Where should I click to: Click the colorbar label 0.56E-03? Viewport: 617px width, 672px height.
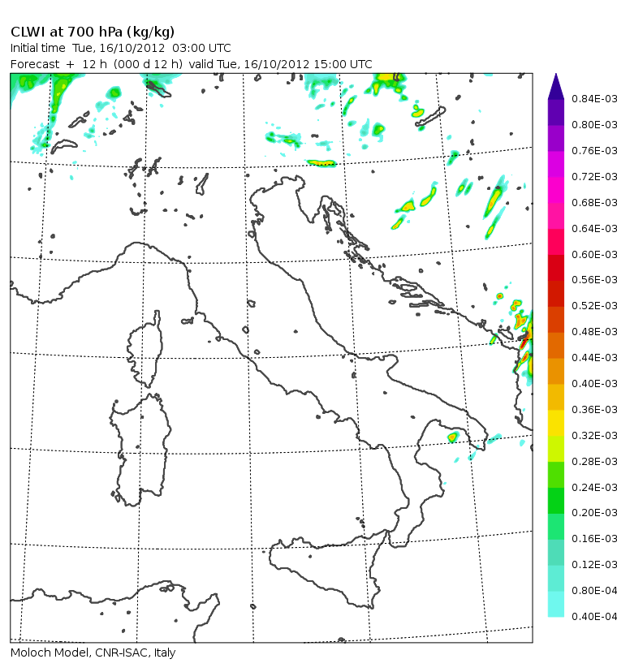(594, 280)
